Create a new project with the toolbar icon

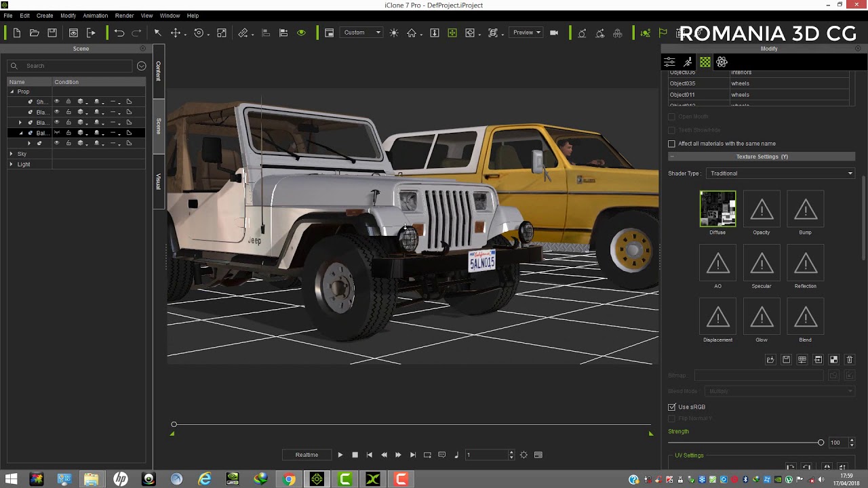(x=16, y=33)
